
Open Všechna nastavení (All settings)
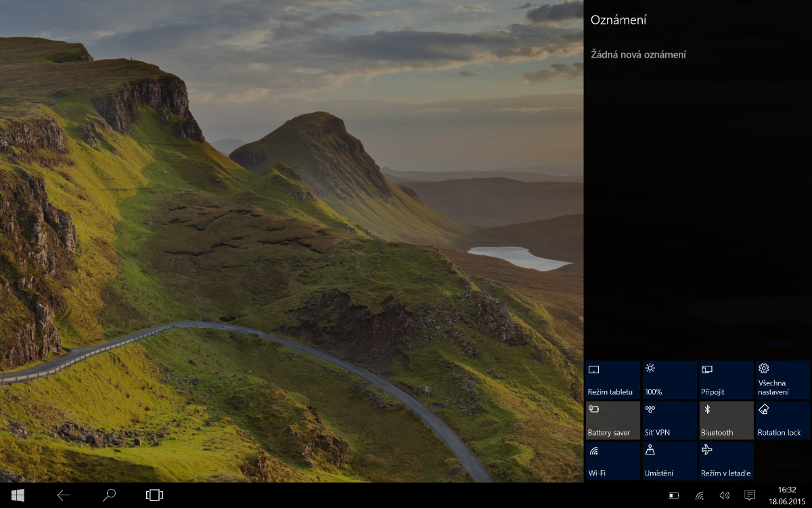(x=783, y=380)
